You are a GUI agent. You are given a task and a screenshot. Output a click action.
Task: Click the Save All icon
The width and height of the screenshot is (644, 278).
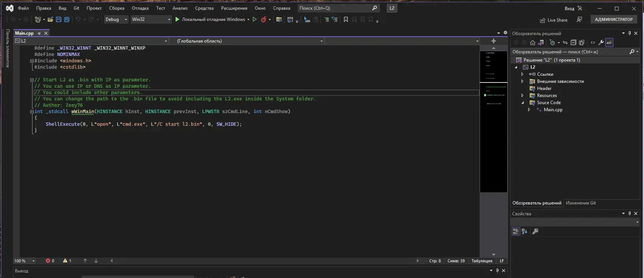(67, 19)
